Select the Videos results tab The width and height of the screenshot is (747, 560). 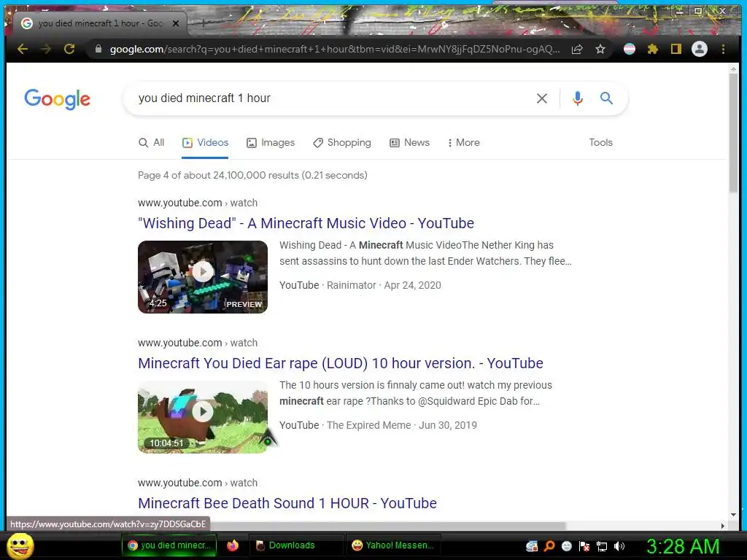point(205,142)
